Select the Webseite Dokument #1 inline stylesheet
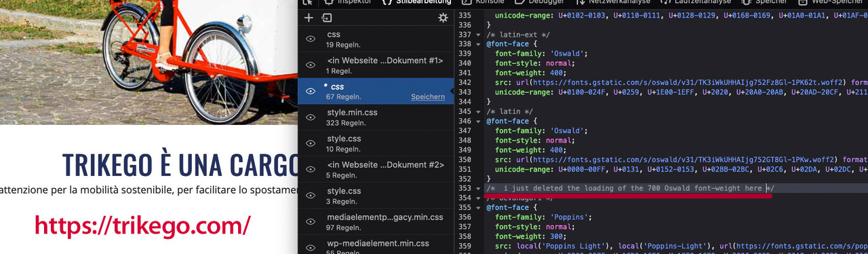This screenshot has width=868, height=254. pos(376,65)
